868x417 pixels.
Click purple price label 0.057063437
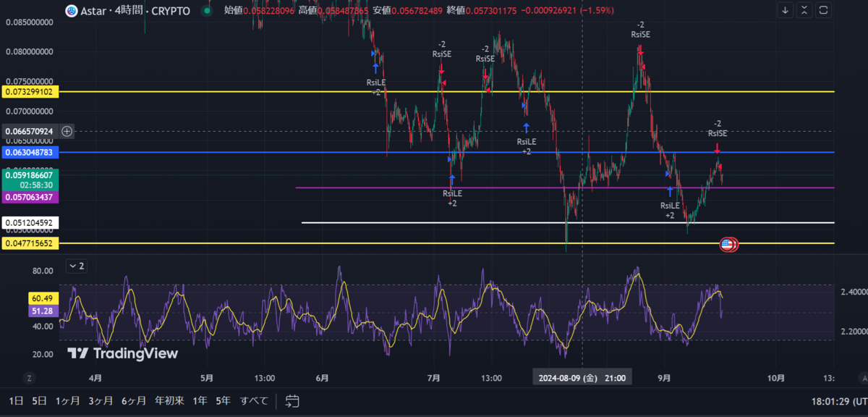pos(30,197)
